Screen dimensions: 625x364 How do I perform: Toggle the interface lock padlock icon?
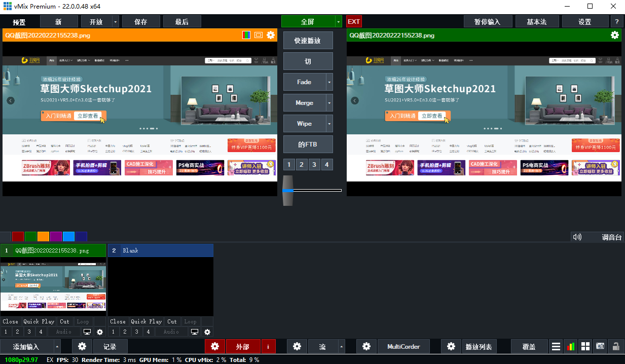click(x=615, y=346)
